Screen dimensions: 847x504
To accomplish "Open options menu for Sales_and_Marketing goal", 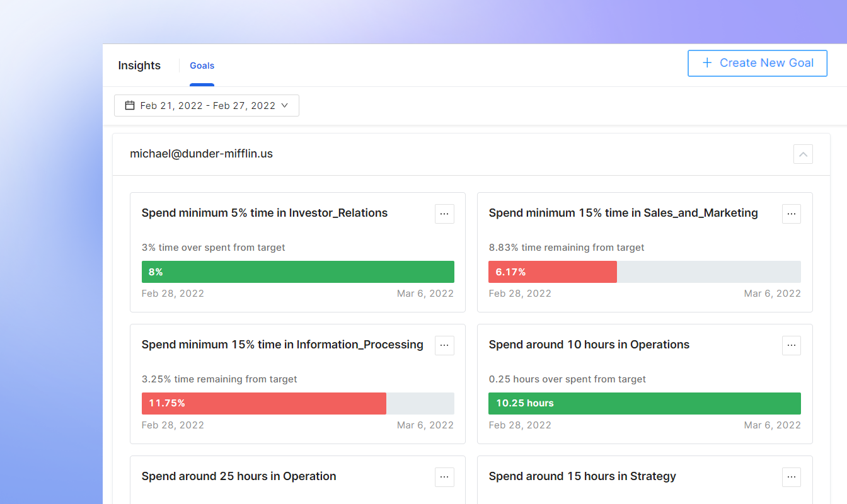I will tap(792, 214).
